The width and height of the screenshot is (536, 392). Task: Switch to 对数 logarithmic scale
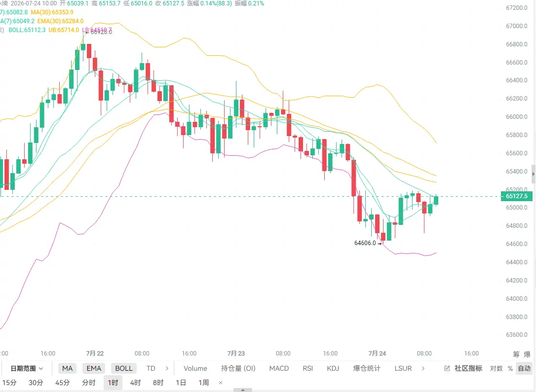(x=497, y=368)
